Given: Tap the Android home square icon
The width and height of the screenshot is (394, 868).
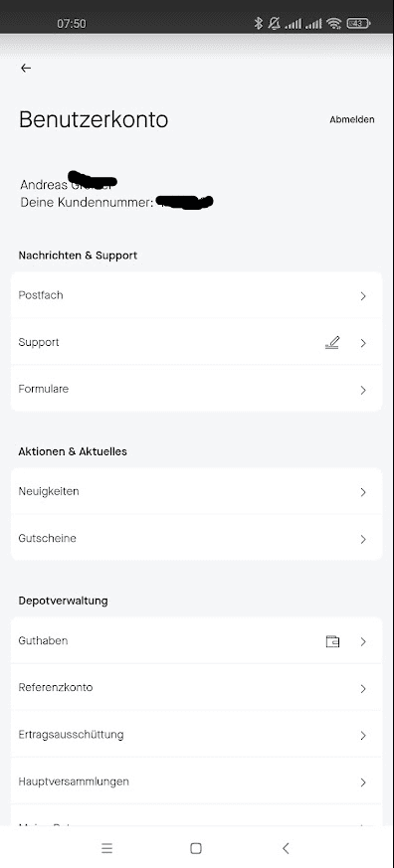Looking at the screenshot, I should 196,848.
